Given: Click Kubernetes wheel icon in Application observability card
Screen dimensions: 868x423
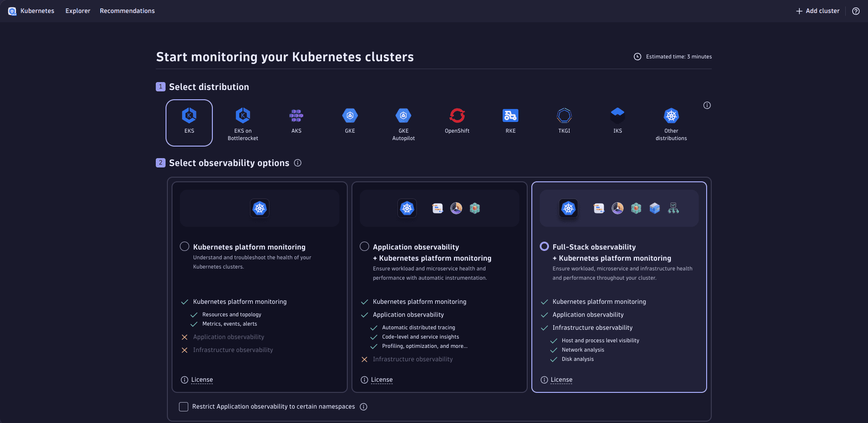Looking at the screenshot, I should click(407, 208).
